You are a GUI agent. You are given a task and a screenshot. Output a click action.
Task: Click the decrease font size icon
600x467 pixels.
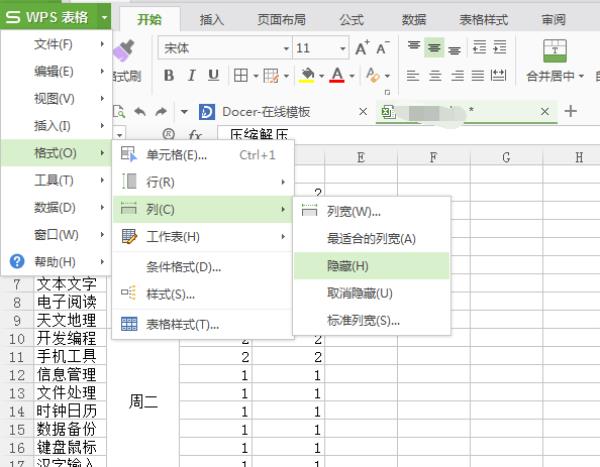click(384, 47)
